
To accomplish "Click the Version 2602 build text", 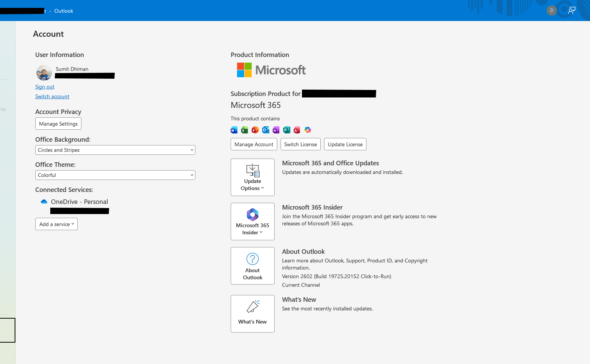I will coord(336,276).
